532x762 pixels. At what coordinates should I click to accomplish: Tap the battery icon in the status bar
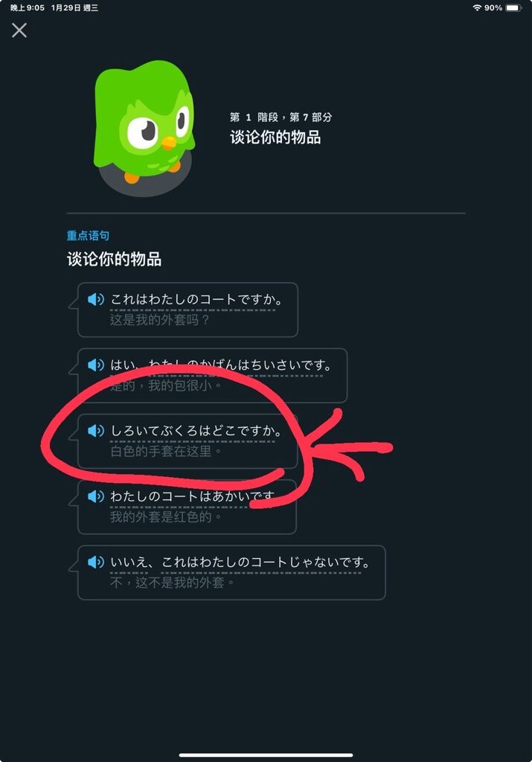pos(513,7)
